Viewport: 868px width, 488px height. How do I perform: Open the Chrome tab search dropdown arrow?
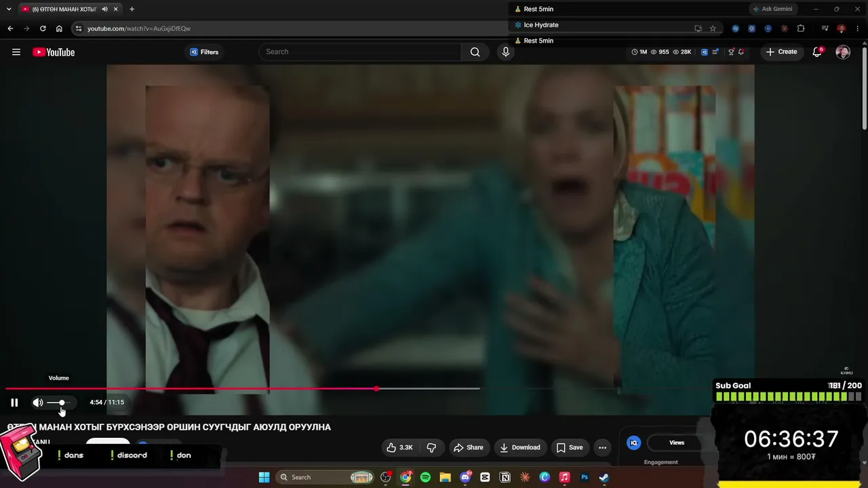click(x=9, y=9)
